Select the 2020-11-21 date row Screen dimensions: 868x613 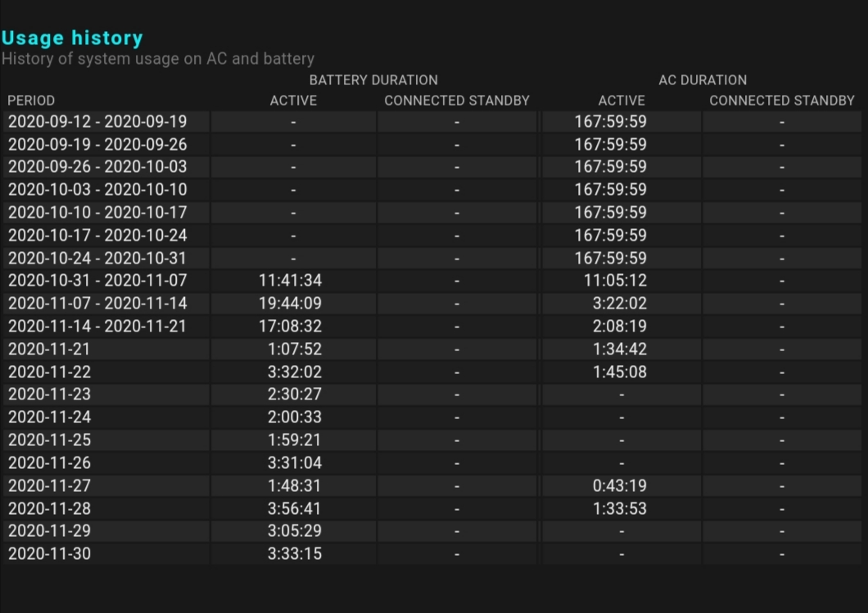(432, 349)
